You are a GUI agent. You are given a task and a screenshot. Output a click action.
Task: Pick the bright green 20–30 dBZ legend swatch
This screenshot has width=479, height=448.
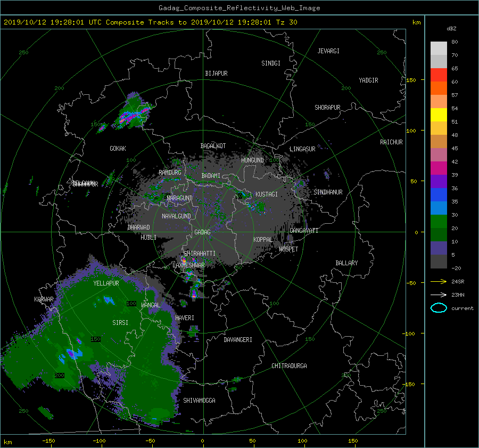click(439, 221)
